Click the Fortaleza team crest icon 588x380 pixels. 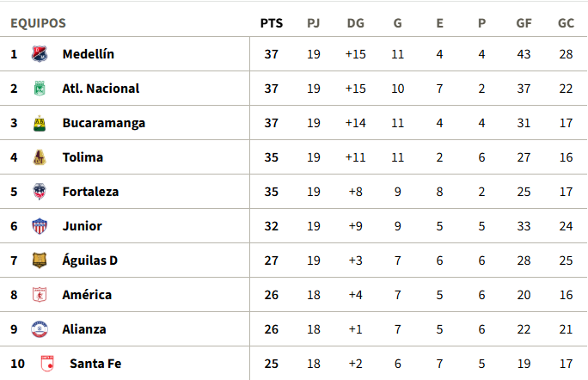click(39, 192)
